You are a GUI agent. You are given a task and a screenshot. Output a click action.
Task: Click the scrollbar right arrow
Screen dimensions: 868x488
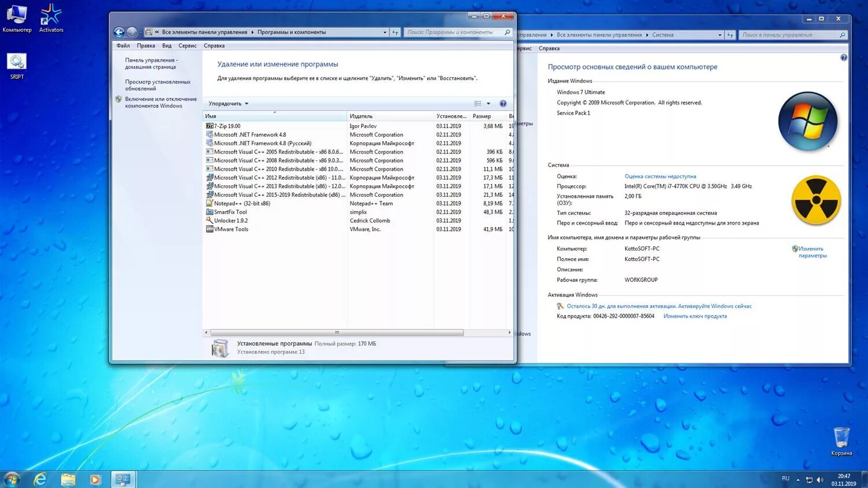tap(509, 333)
